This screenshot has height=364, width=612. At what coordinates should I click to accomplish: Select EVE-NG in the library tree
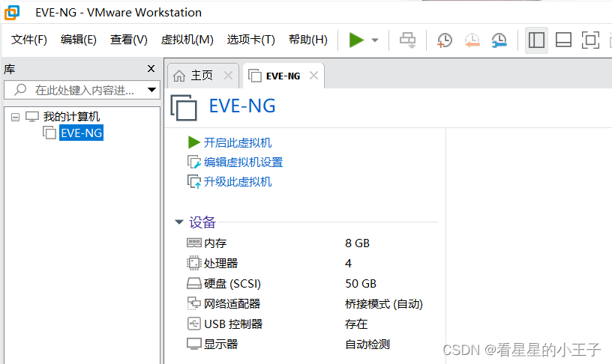[x=82, y=133]
